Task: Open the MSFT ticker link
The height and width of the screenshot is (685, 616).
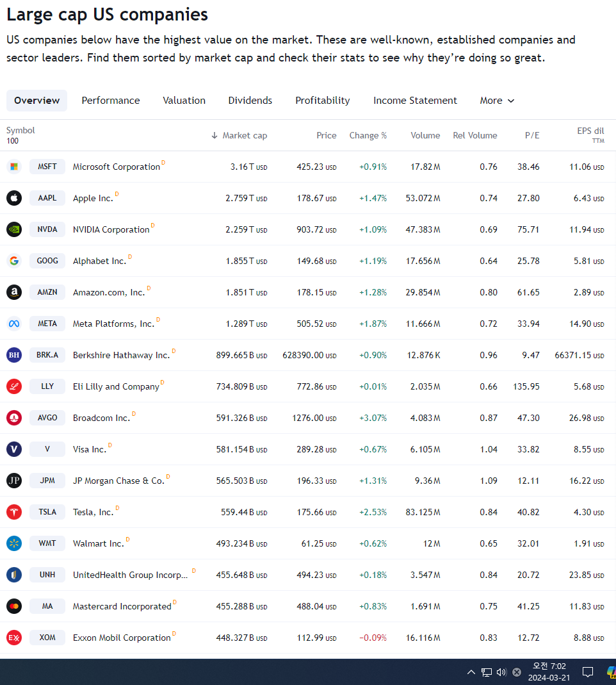Action: point(47,167)
